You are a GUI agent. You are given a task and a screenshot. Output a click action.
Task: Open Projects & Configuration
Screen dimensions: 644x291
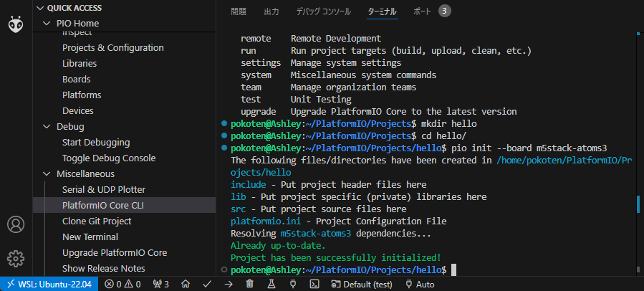click(113, 48)
